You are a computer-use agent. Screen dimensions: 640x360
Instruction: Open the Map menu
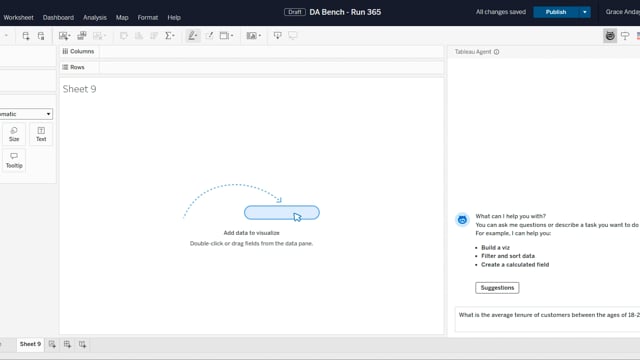pos(122,18)
